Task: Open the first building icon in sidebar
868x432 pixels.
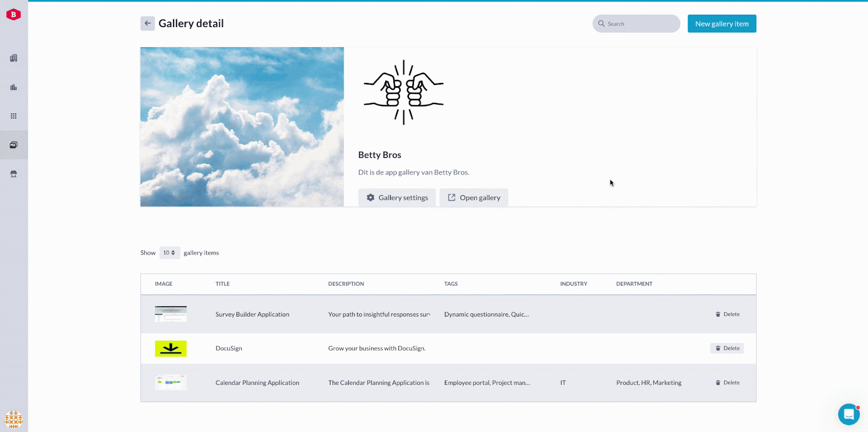Action: click(x=14, y=58)
